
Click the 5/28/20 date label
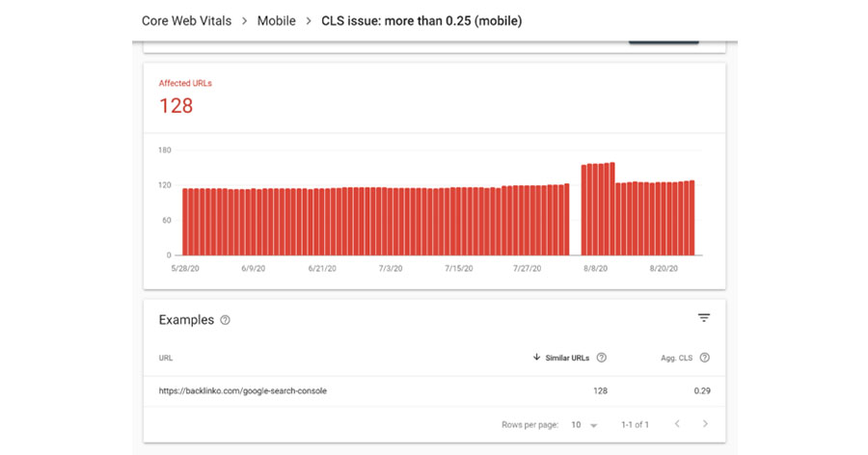click(185, 268)
